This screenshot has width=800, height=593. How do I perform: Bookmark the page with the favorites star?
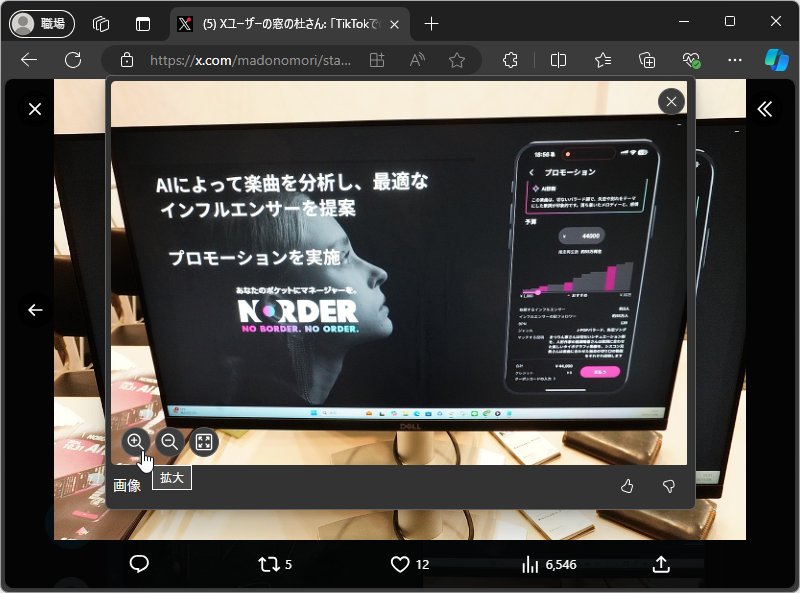457,60
